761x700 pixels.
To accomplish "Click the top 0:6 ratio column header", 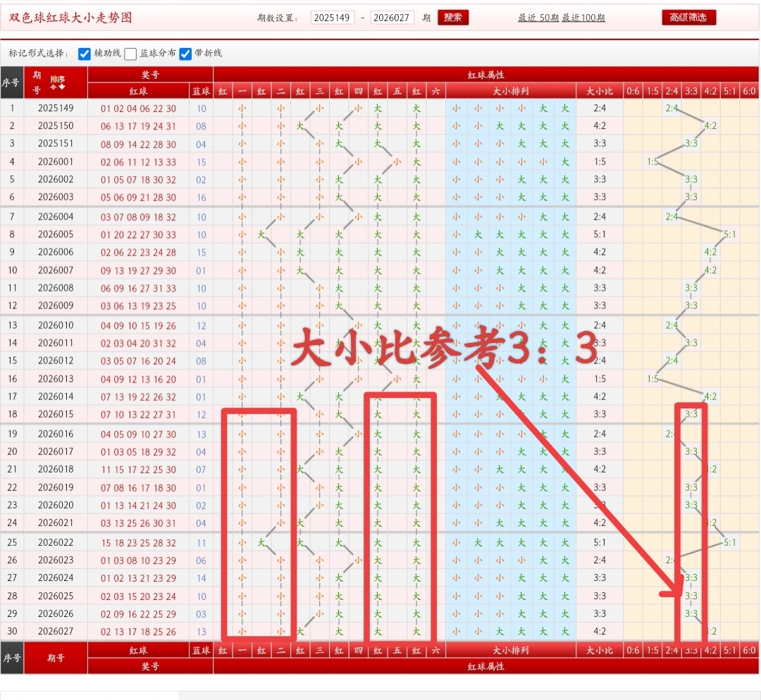I will [633, 92].
